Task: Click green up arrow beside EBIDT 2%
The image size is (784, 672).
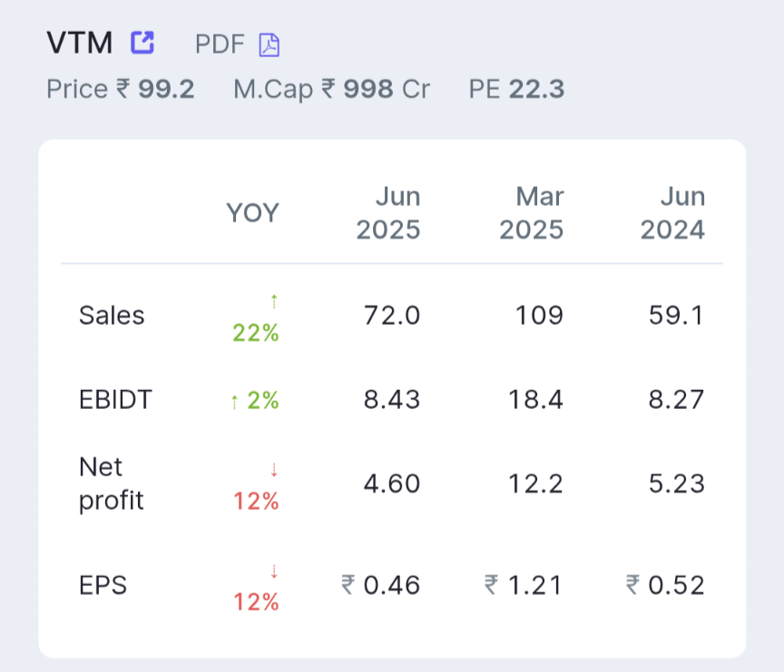Action: [x=234, y=402]
